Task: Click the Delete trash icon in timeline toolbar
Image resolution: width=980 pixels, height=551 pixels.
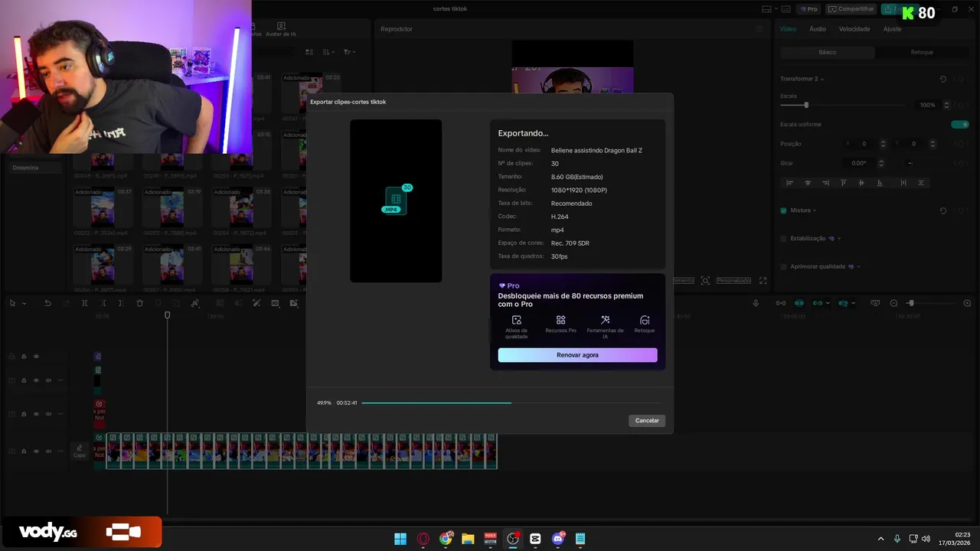Action: click(139, 303)
